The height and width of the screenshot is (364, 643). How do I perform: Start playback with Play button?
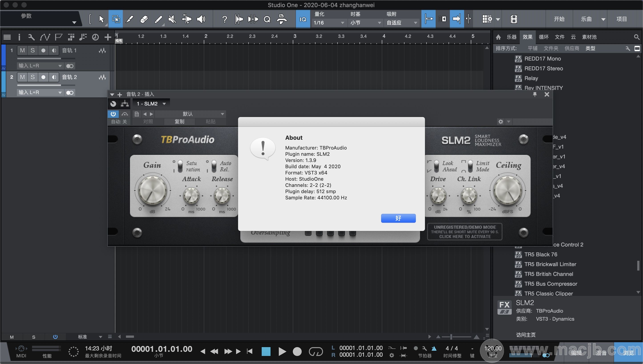282,352
